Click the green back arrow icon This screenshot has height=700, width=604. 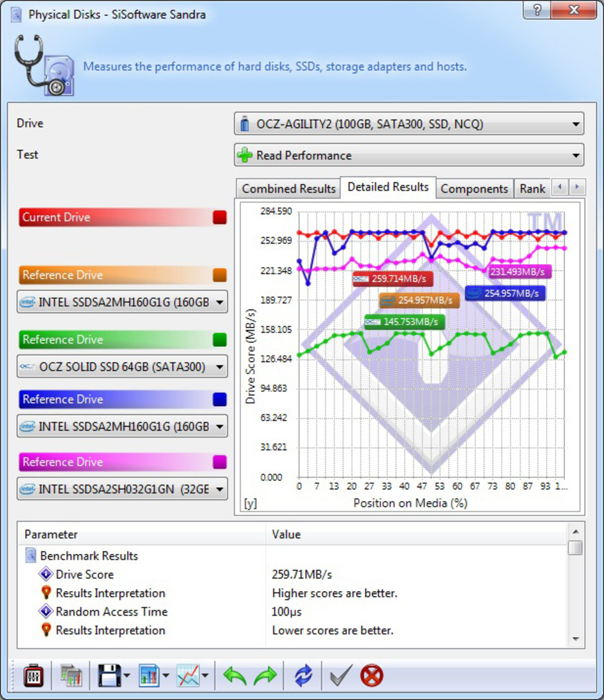[x=235, y=676]
